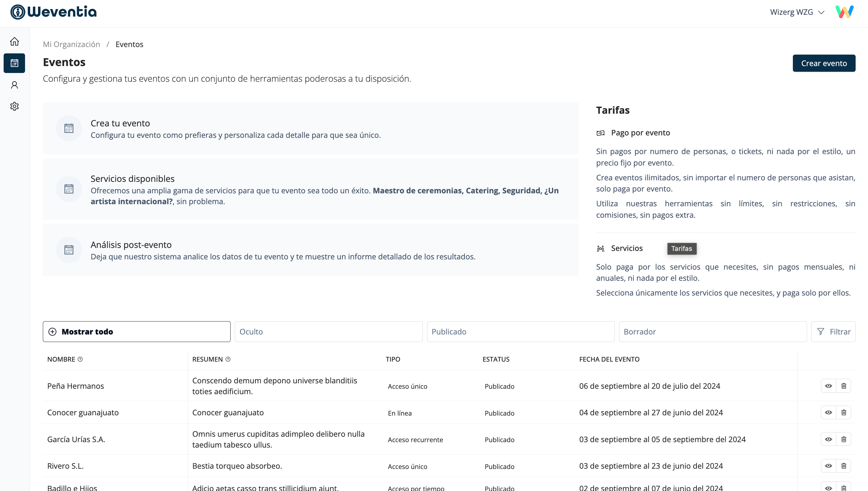The image size is (868, 491).
Task: Select the Oculto filter tab
Action: (328, 331)
